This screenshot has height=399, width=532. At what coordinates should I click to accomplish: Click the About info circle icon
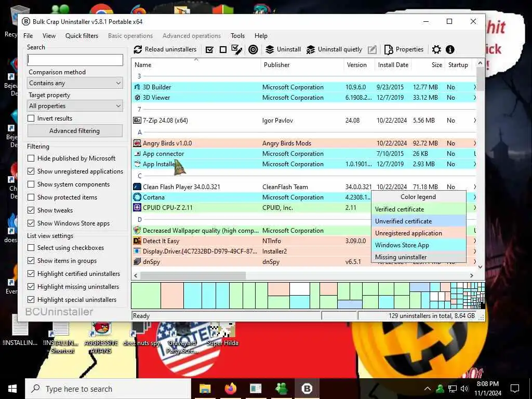(x=450, y=49)
